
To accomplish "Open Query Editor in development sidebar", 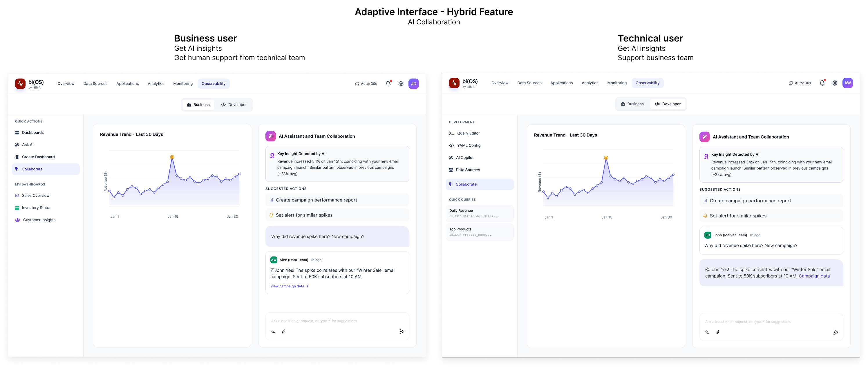I will [x=468, y=133].
